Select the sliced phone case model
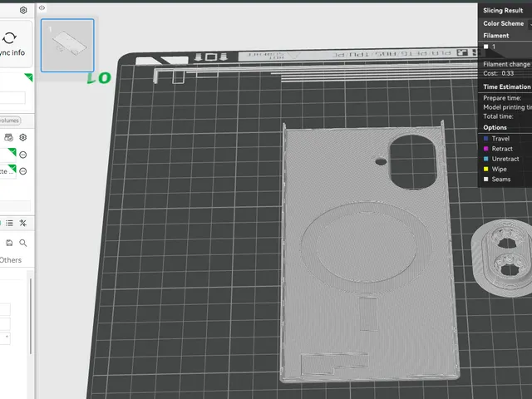The image size is (532, 399). [369, 253]
